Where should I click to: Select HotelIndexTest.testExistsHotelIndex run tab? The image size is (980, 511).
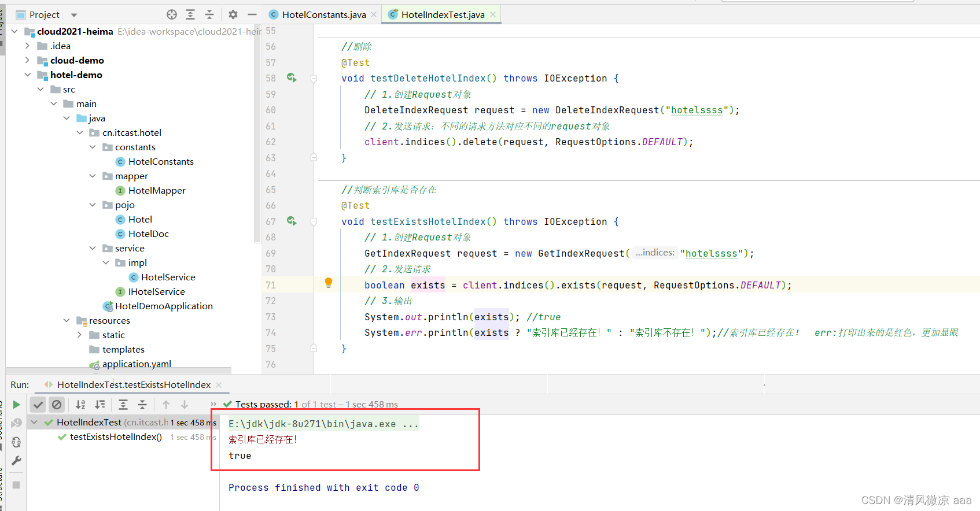134,384
